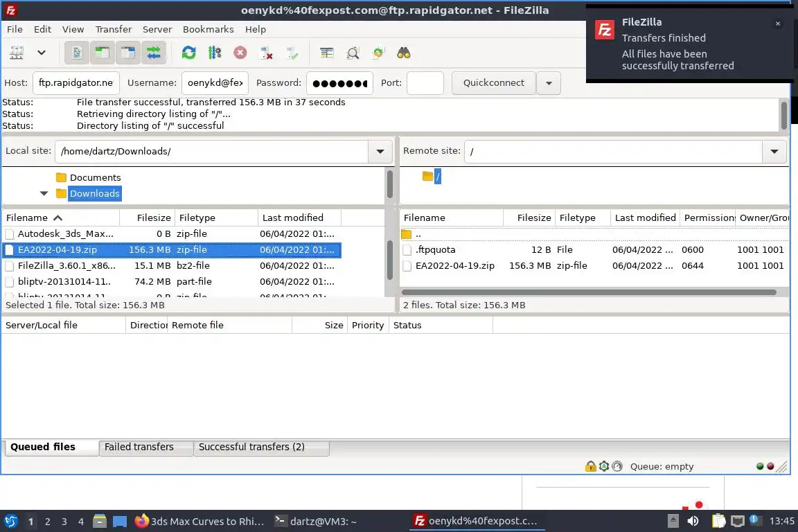This screenshot has width=798, height=532.
Task: Open the Site Manager dropdown arrow
Action: [x=42, y=53]
